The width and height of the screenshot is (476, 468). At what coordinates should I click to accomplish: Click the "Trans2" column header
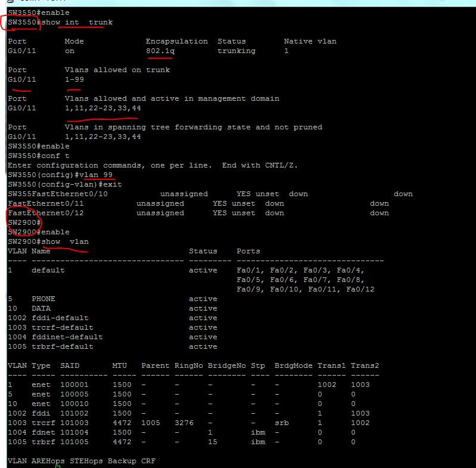tap(365, 365)
